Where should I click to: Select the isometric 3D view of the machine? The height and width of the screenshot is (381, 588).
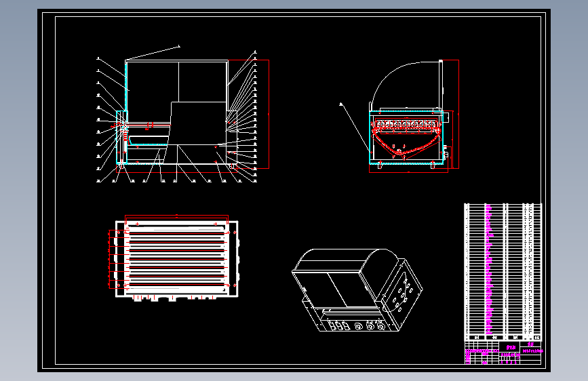coord(357,290)
